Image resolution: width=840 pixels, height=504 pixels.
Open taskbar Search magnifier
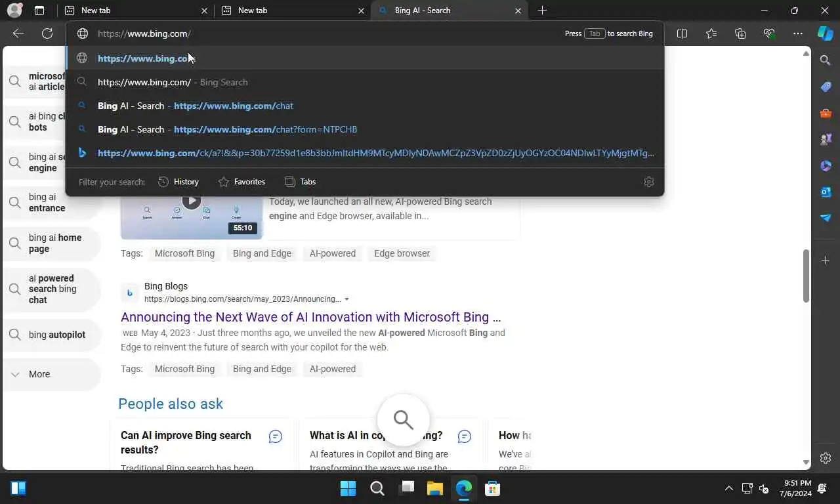(377, 488)
